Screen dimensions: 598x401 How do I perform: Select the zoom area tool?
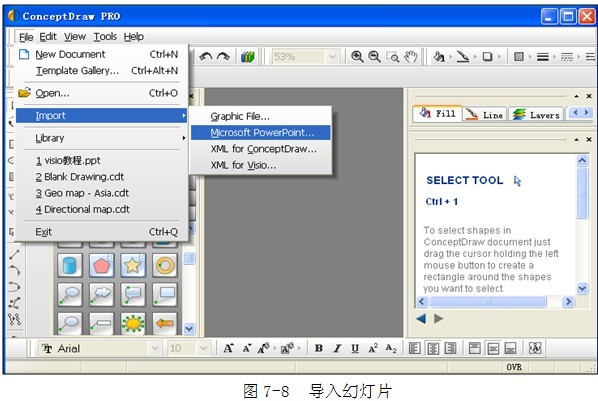point(392,57)
